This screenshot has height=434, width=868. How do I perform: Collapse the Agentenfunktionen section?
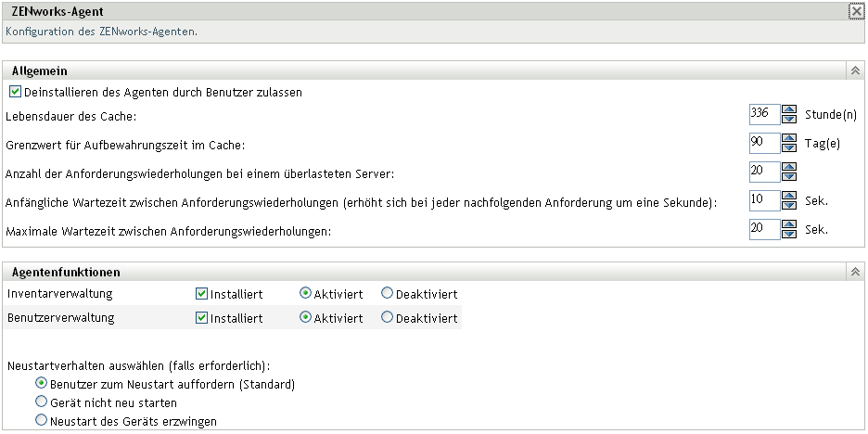tap(855, 273)
